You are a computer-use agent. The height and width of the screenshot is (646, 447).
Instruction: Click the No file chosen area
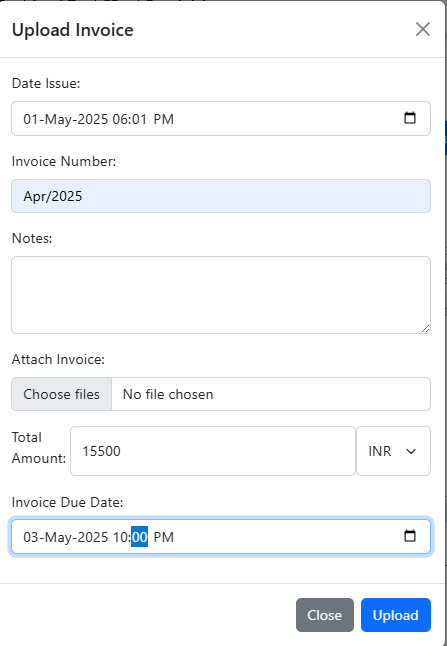[271, 394]
